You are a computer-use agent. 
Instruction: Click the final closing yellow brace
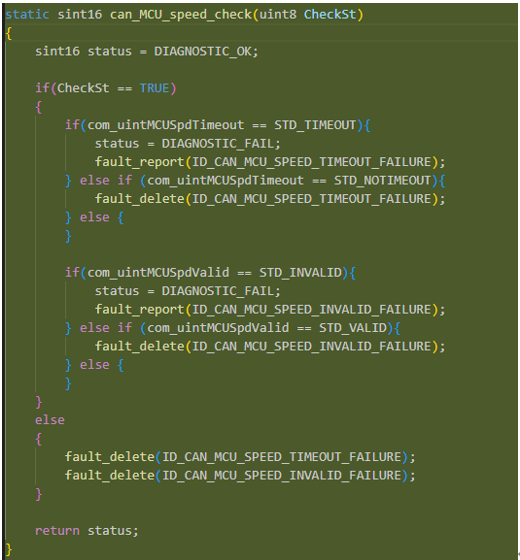pyautogui.click(x=9, y=550)
